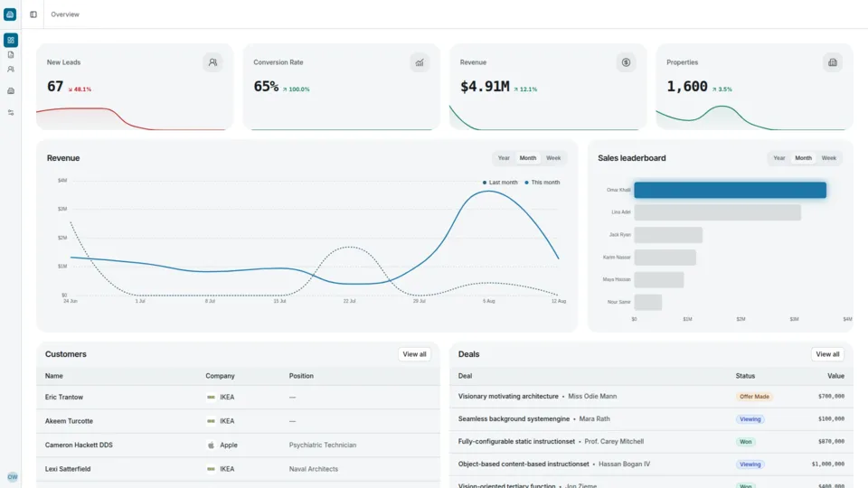Click the Conversion Rate chart icon
The width and height of the screenshot is (868, 488).
420,62
